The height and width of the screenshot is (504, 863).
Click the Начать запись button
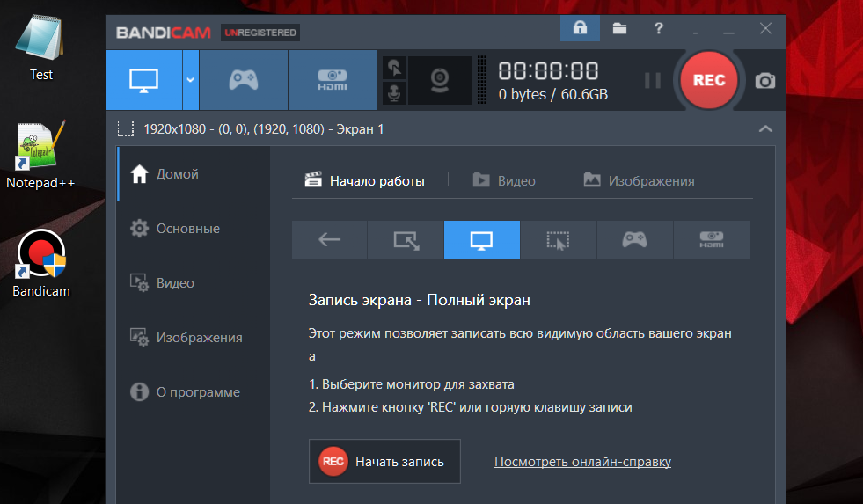pos(384,462)
